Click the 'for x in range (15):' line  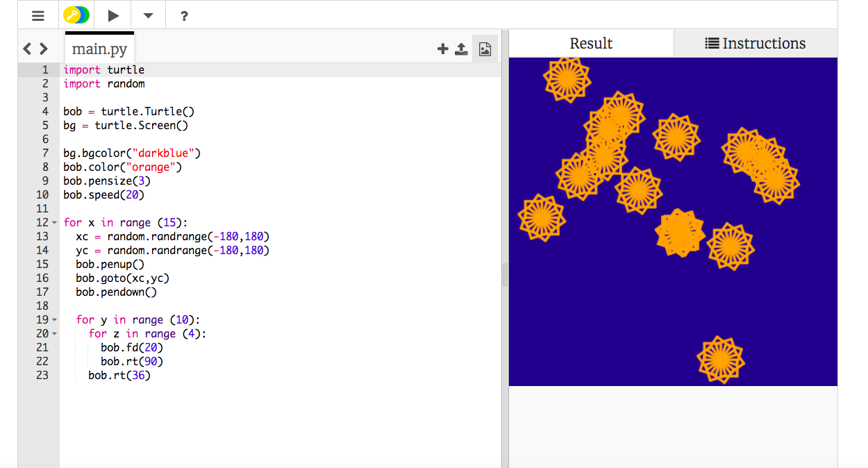[126, 222]
